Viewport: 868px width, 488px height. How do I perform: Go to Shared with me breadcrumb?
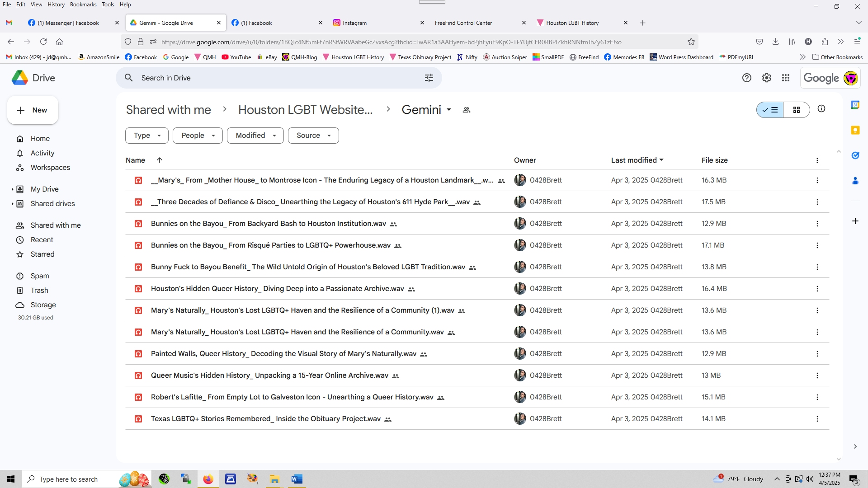coord(168,110)
